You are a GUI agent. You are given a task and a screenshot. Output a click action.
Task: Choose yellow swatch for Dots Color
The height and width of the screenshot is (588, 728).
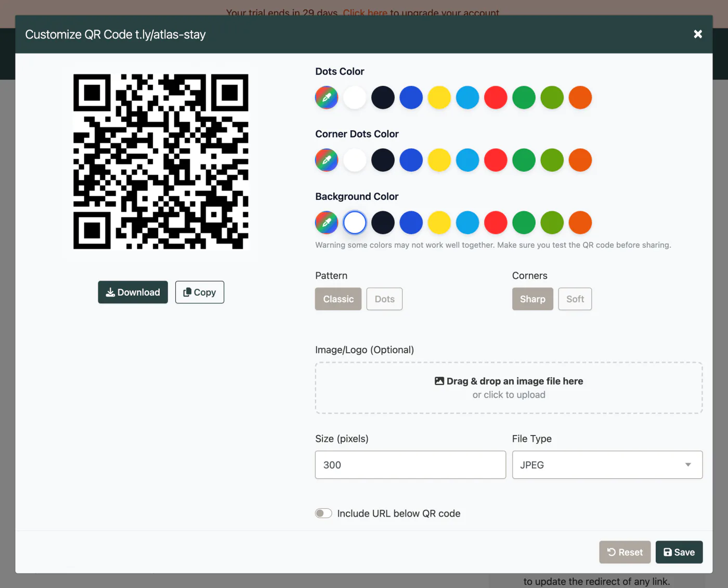pos(439,98)
